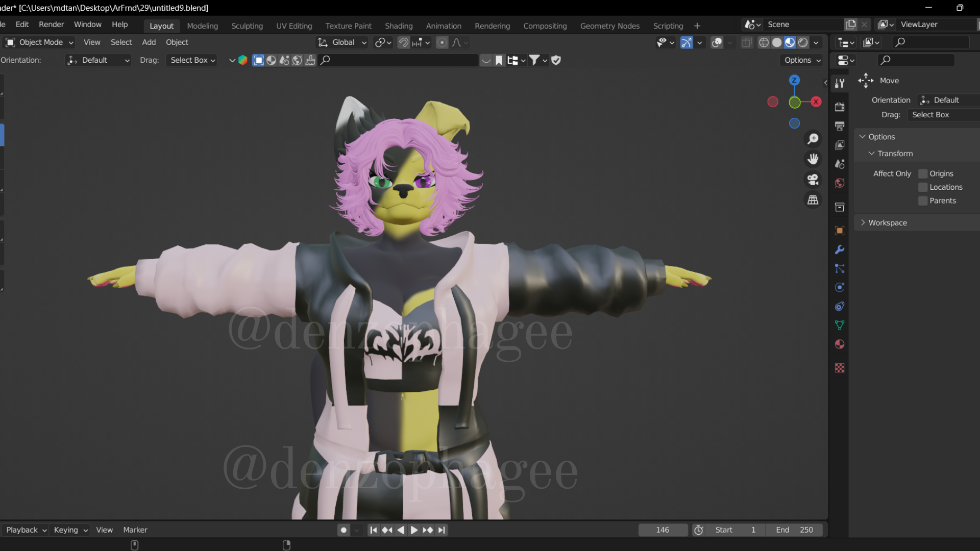Click the zoom magnifier viewport icon
Screen dimensions: 980x551
click(x=813, y=139)
